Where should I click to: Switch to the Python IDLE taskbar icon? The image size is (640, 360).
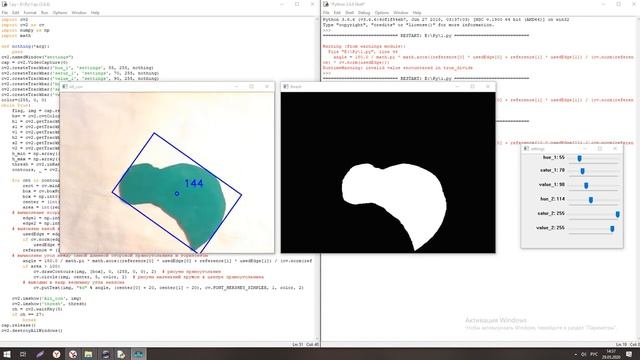[105, 354]
